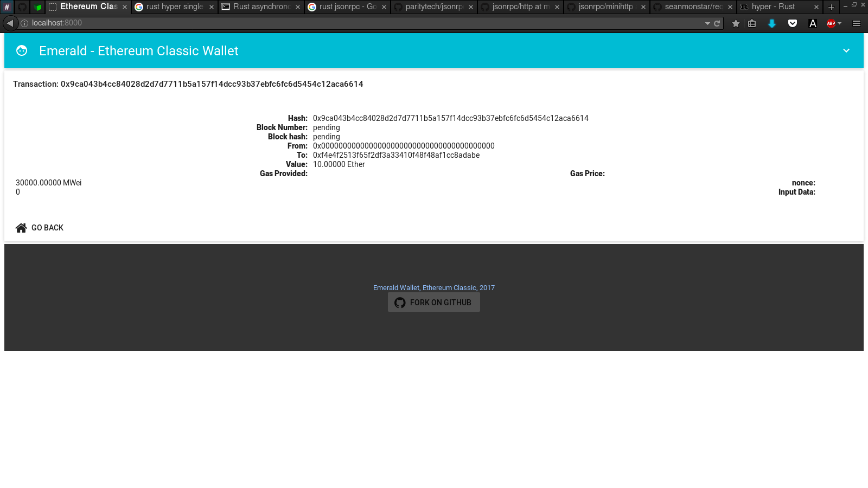Select the pinned '#' tab

click(x=7, y=7)
